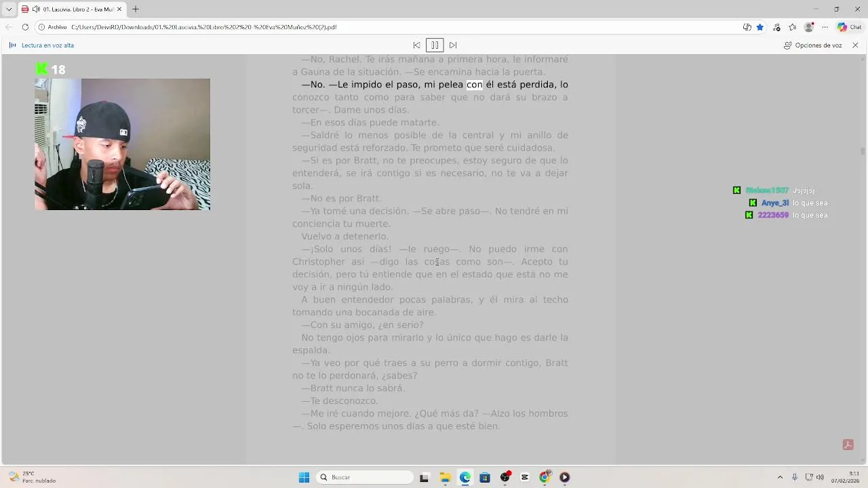Viewport: 868px width, 488px height.
Task: Open the network and volume quick settings
Action: click(x=814, y=477)
